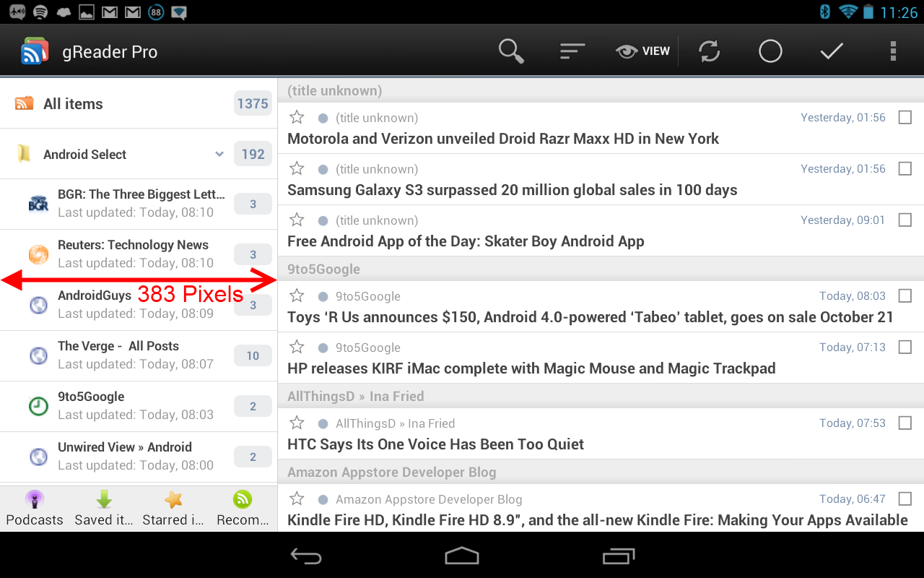Image resolution: width=924 pixels, height=578 pixels.
Task: Star the Samsung Galaxy S3 article
Action: 296,168
